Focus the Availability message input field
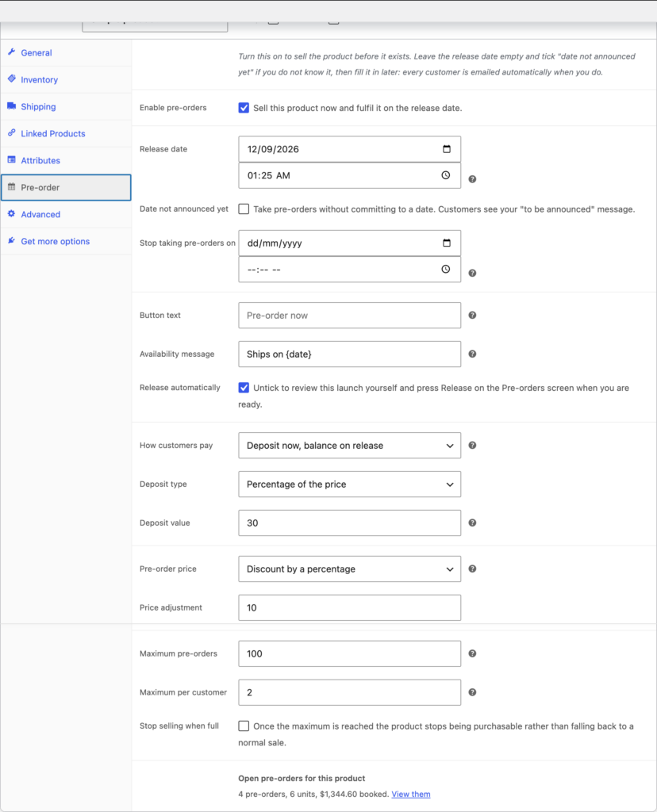657x812 pixels. pyautogui.click(x=349, y=354)
